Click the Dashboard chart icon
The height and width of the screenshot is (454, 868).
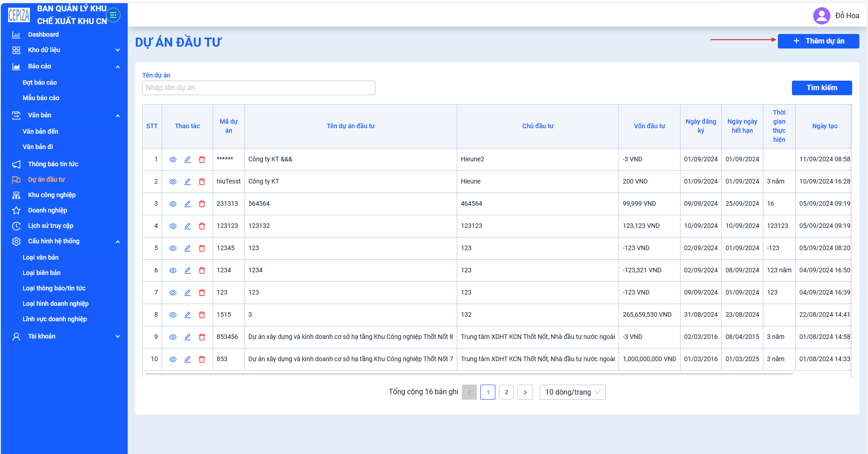point(16,35)
